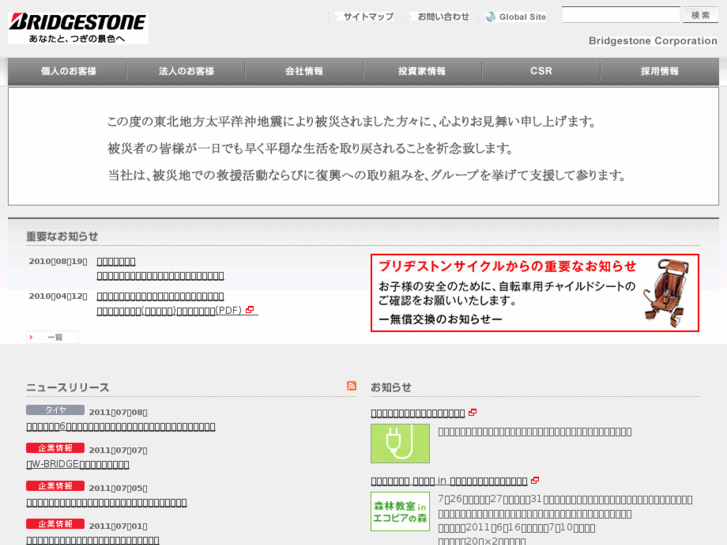Click the 一覧 list button

click(52, 337)
